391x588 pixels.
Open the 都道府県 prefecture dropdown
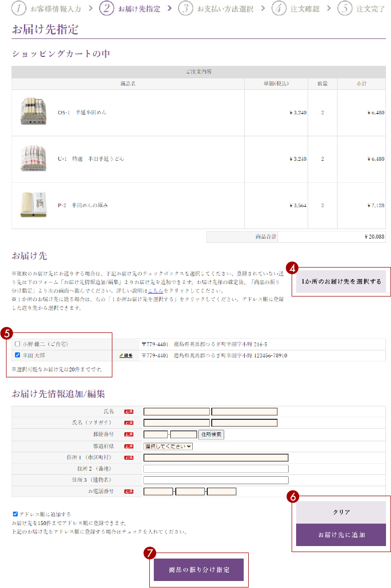[168, 446]
